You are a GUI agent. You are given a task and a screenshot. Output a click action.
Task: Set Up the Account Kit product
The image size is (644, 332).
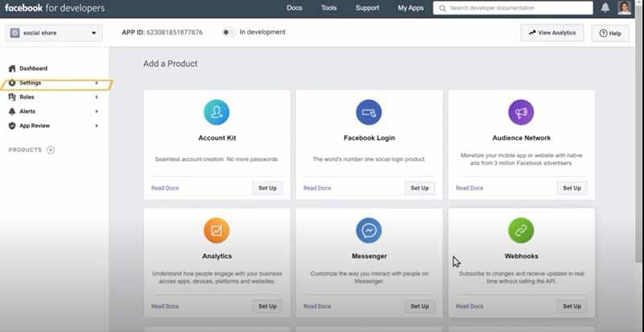(x=267, y=189)
